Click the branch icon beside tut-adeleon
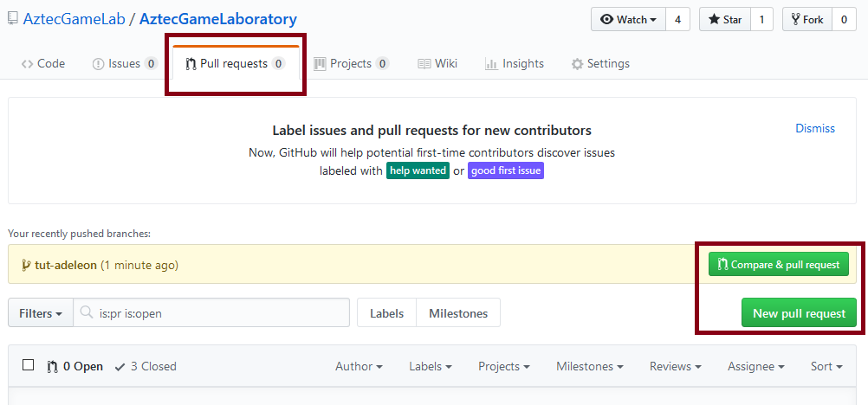This screenshot has width=868, height=405. click(x=25, y=266)
